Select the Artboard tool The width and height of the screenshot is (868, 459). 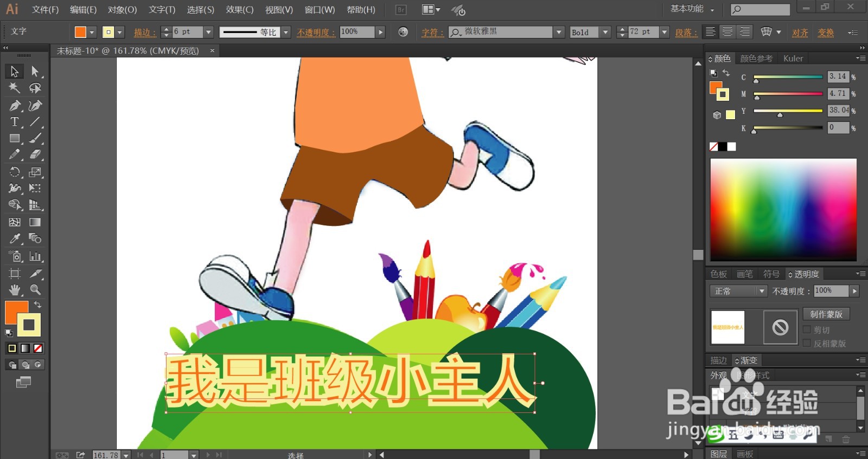[15, 273]
